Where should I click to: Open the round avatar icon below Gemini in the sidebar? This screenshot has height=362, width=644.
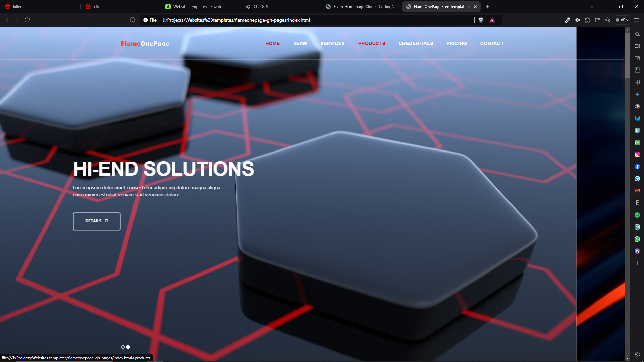637,106
